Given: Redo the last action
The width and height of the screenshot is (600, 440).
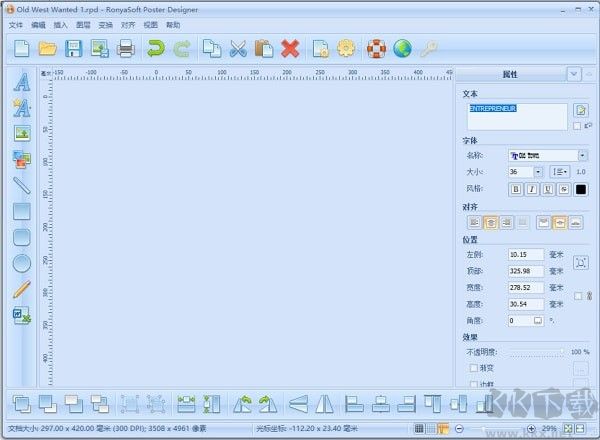Looking at the screenshot, I should tap(182, 49).
